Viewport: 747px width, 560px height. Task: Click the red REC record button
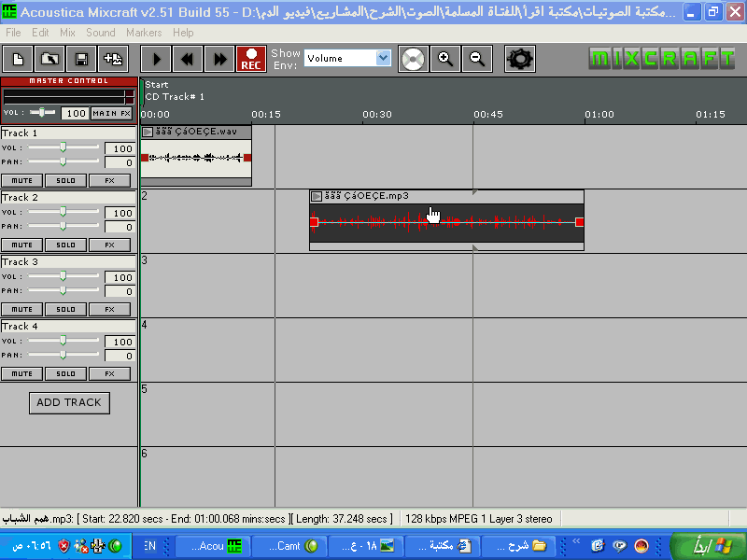coord(251,59)
